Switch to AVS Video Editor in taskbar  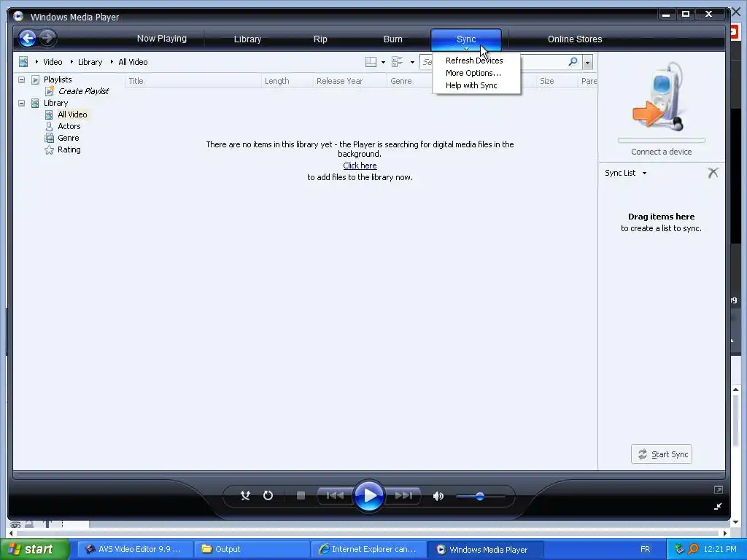pos(134,549)
